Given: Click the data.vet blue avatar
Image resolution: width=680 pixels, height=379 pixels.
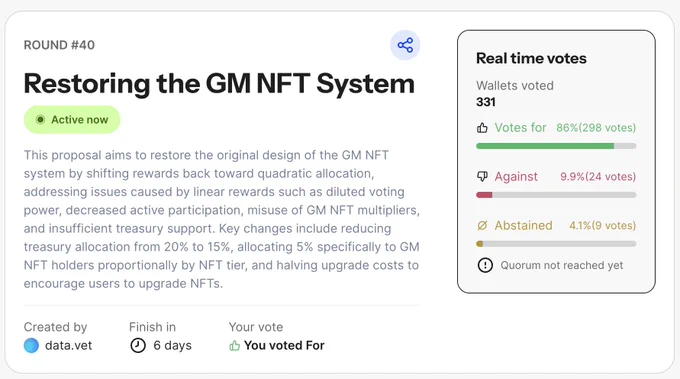Looking at the screenshot, I should coord(31,346).
